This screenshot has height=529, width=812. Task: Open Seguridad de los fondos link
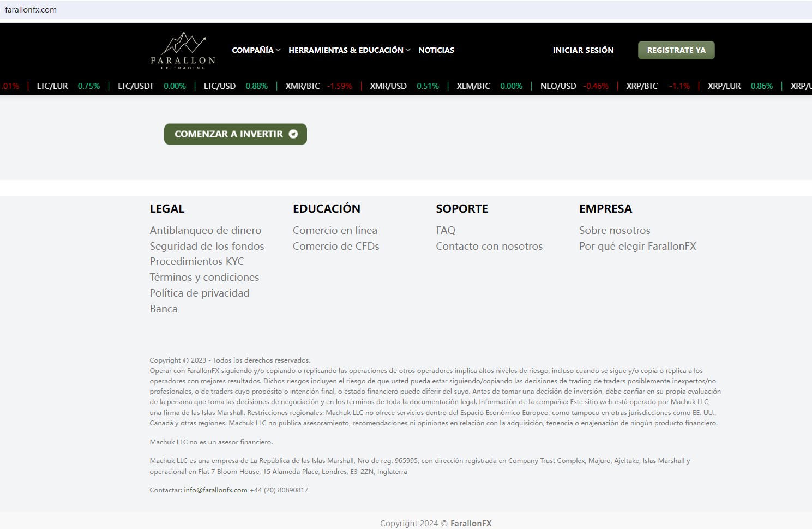tap(207, 246)
